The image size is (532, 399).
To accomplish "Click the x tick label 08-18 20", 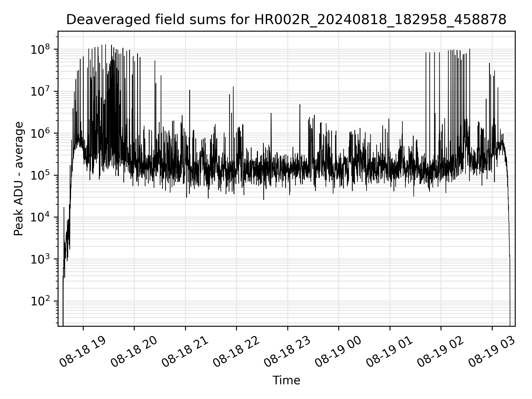I will tap(134, 351).
